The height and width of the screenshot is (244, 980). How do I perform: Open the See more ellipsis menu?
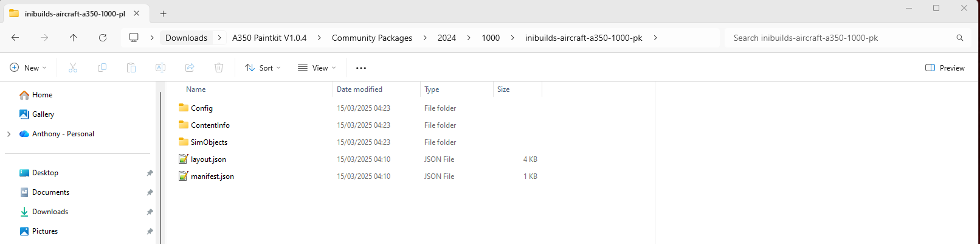tap(361, 68)
